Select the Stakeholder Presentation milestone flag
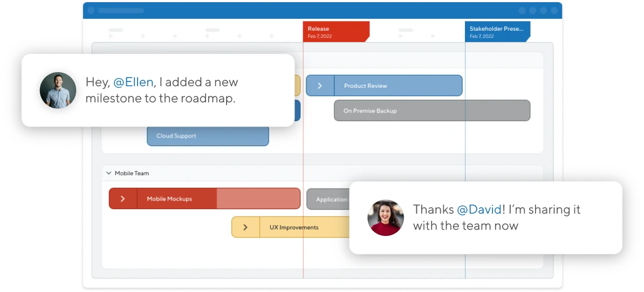 click(x=497, y=32)
